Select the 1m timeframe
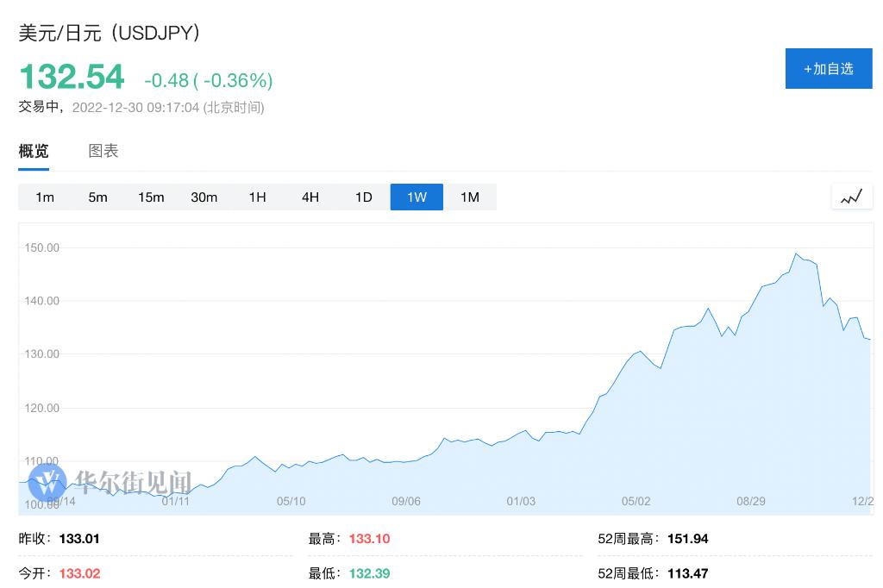This screenshot has width=883, height=588. pyautogui.click(x=45, y=197)
